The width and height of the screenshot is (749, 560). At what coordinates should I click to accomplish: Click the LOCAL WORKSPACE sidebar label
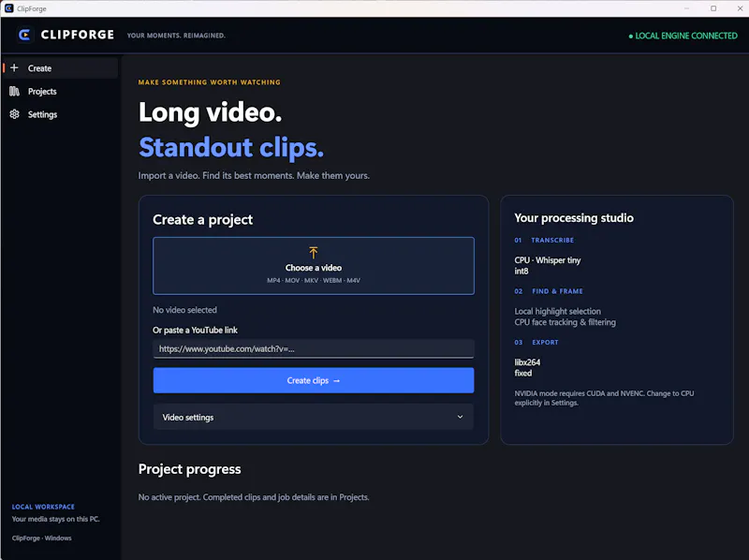point(43,507)
